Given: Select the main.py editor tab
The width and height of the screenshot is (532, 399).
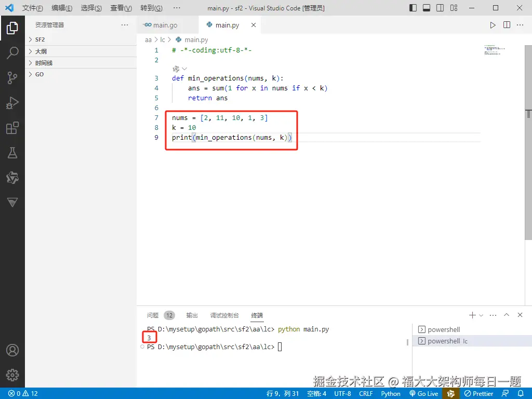Looking at the screenshot, I should point(228,25).
